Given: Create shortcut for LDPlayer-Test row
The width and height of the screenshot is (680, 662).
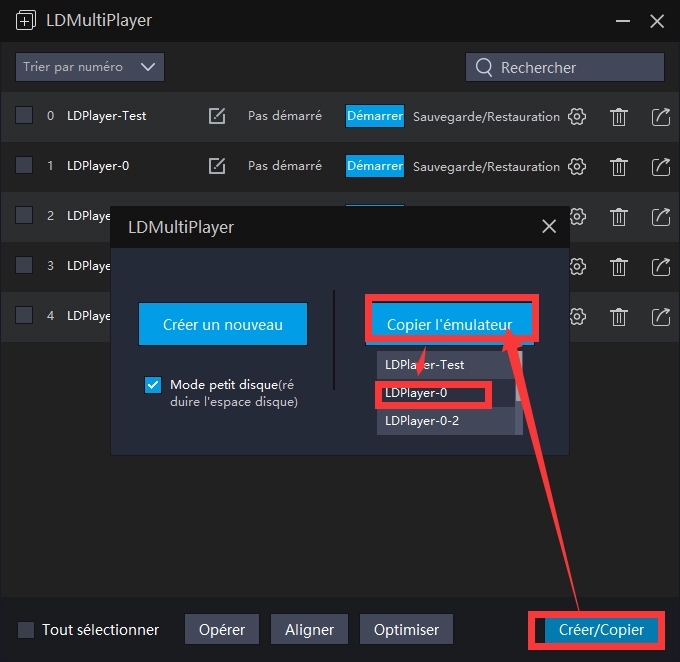Looking at the screenshot, I should coord(661,117).
